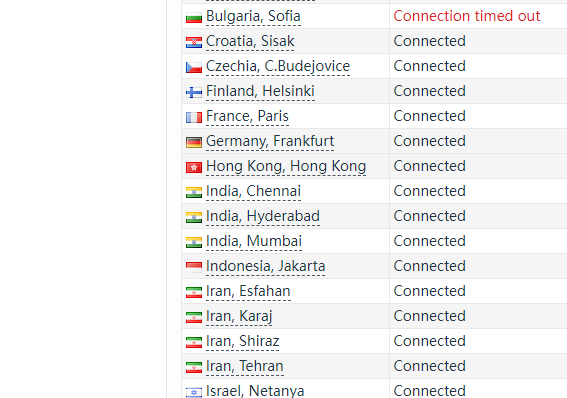Select the Czechia, C.Budejovice link
This screenshot has height=398, width=567.
point(278,66)
